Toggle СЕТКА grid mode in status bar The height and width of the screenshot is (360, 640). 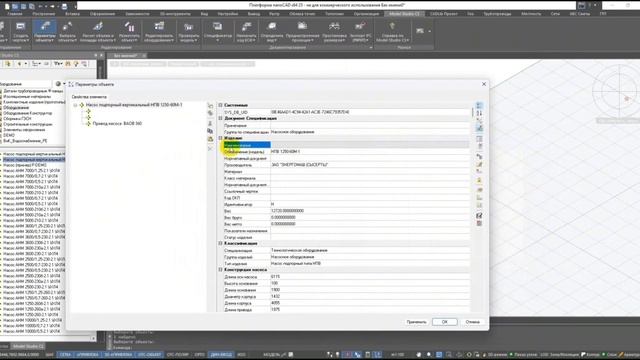click(x=65, y=355)
